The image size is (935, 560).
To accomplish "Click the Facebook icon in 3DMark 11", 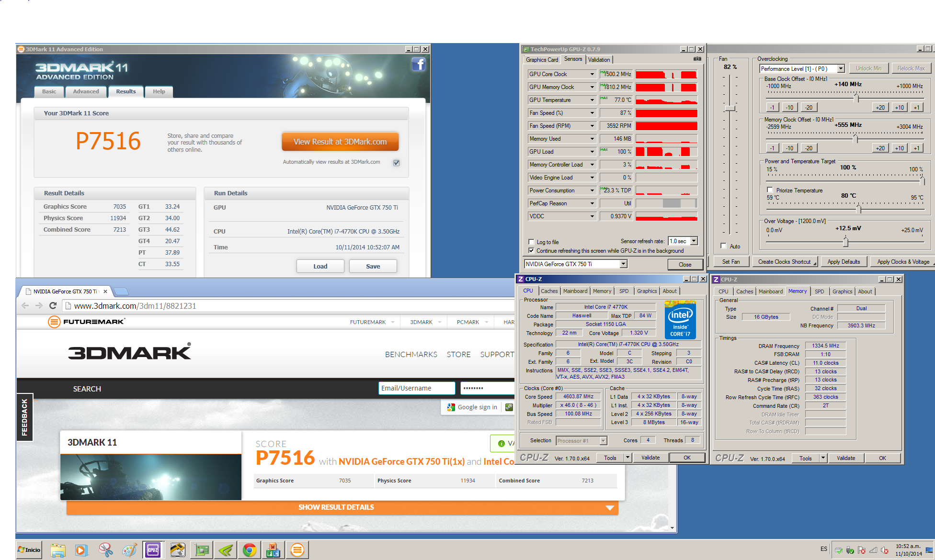I will point(418,64).
